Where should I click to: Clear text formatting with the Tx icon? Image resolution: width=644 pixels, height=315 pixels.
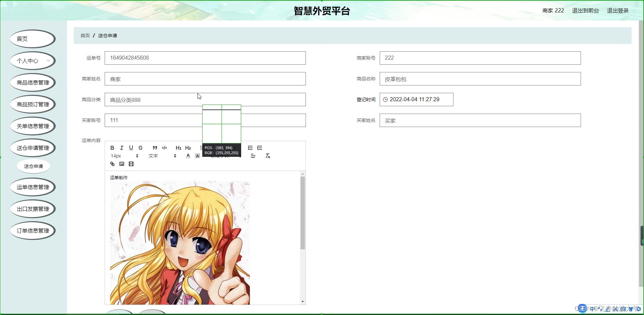[x=268, y=156]
